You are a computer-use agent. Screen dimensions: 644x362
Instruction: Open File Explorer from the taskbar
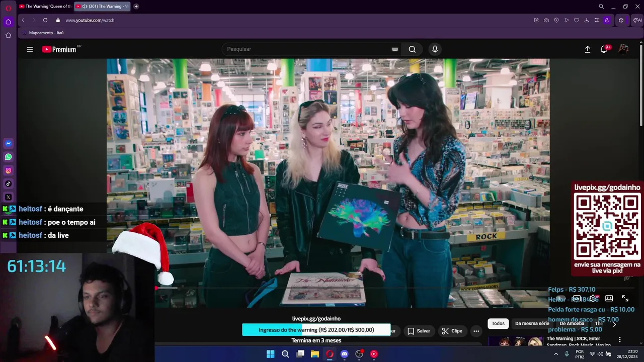(315, 354)
